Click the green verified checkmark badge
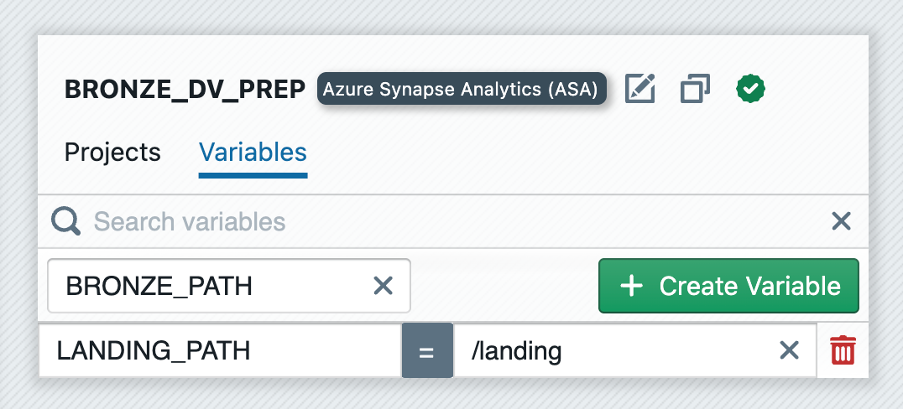This screenshot has height=410, width=904. click(750, 89)
